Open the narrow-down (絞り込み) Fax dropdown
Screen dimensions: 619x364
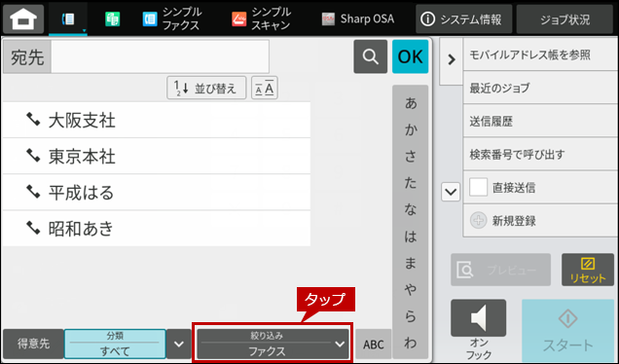pyautogui.click(x=272, y=344)
